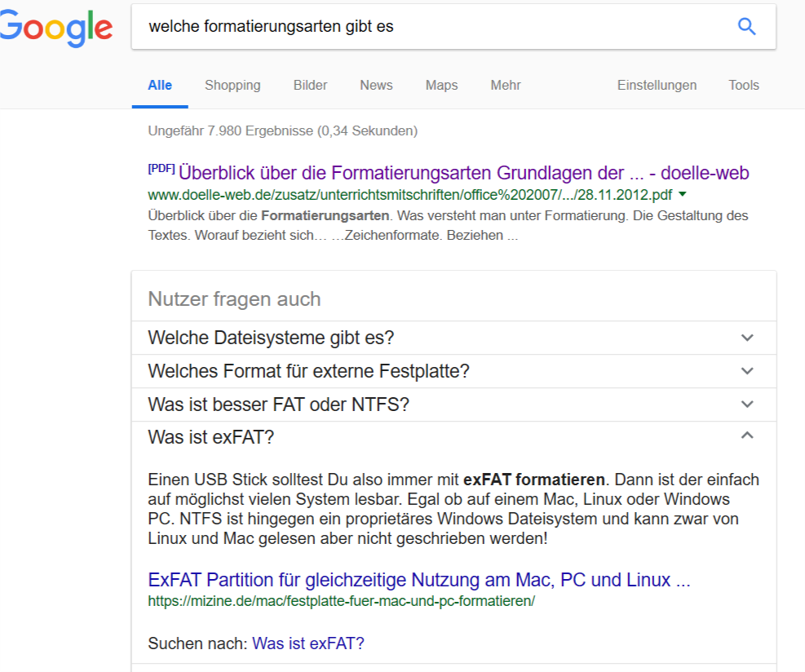Click the exFAT answer paragraph text
The height and width of the screenshot is (672, 805).
(x=453, y=509)
